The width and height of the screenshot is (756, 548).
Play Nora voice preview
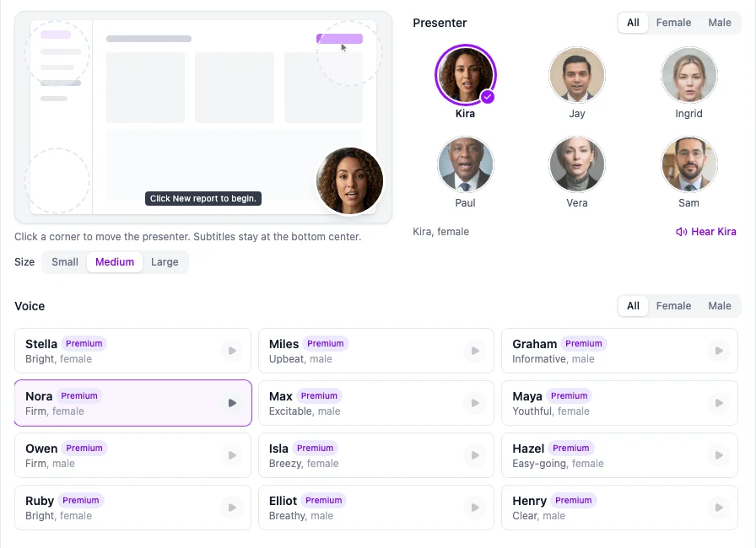[x=232, y=403]
